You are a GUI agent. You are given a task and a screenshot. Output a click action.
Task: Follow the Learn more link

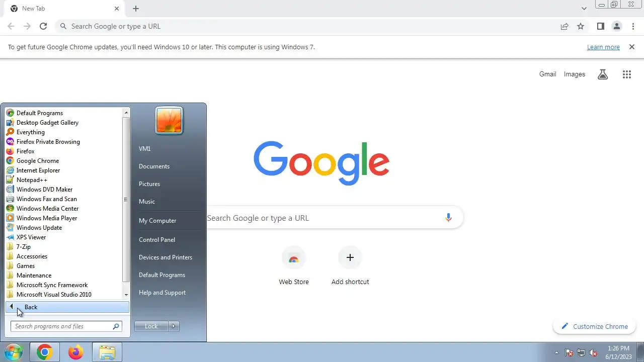click(603, 47)
